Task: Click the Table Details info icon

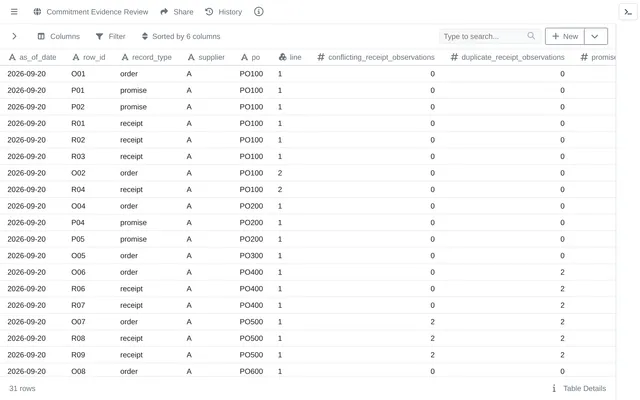Action: (x=554, y=388)
